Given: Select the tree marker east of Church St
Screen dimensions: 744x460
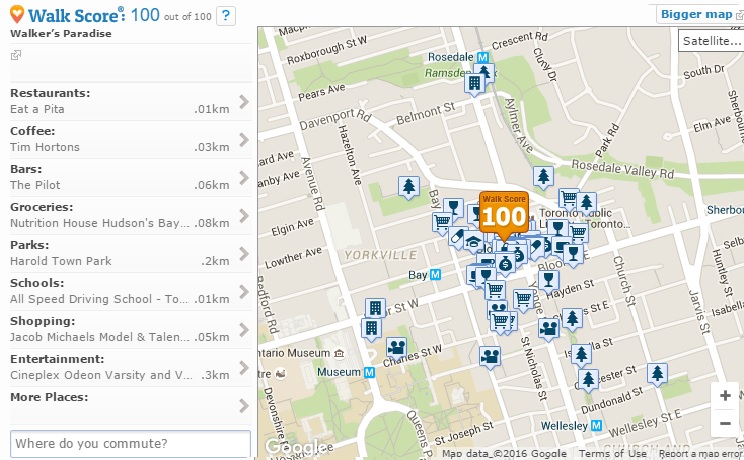Looking at the screenshot, I should [657, 374].
